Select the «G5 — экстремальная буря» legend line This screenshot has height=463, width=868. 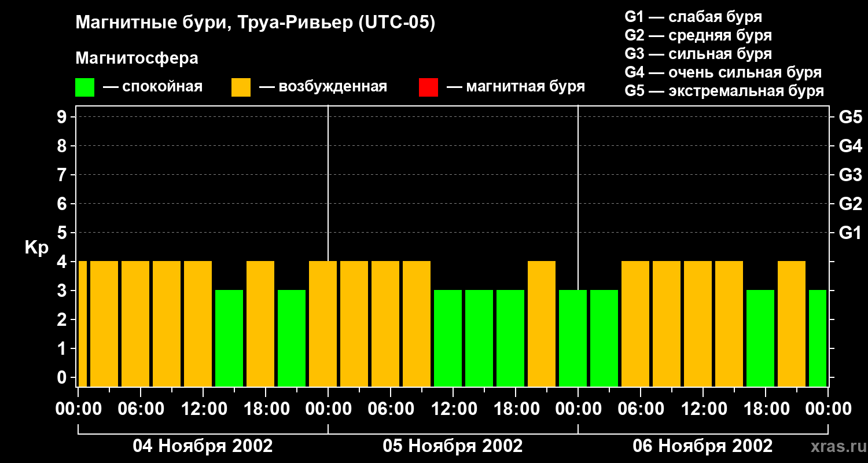point(724,91)
